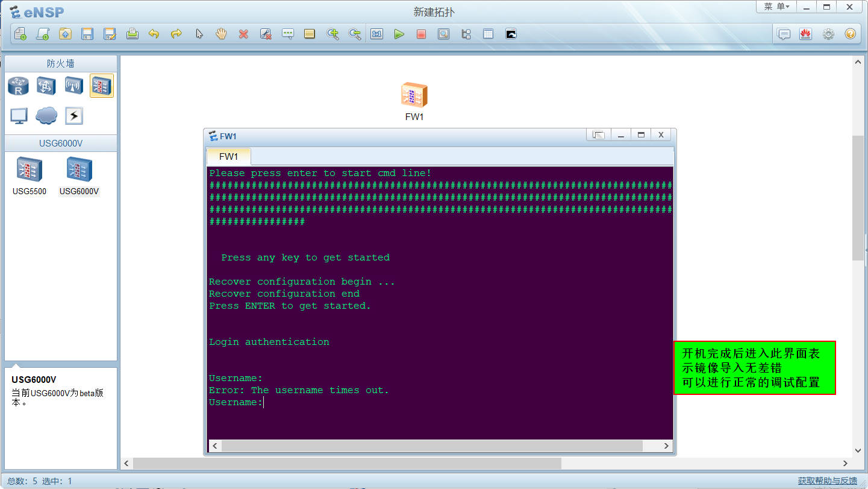The image size is (868, 489).
Task: Click the canvas scroll-up arrow
Action: pos(858,62)
